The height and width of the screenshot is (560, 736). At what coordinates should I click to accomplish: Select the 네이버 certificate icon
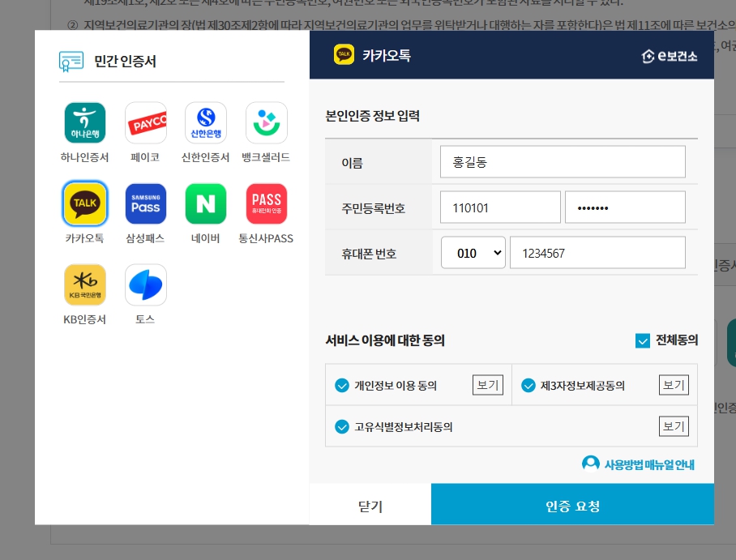tap(206, 203)
